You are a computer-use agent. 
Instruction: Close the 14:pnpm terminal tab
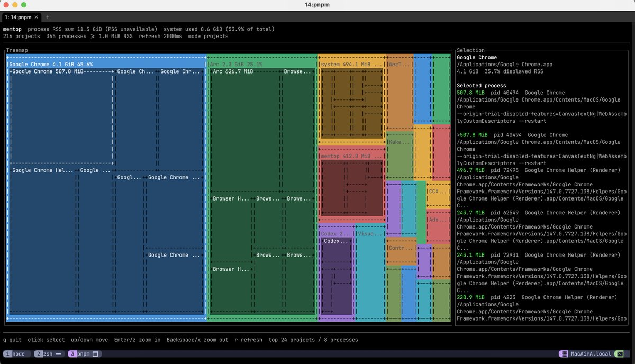tap(36, 17)
